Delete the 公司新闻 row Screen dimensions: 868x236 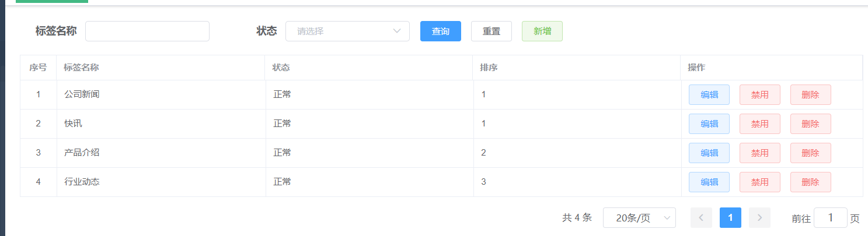point(810,95)
